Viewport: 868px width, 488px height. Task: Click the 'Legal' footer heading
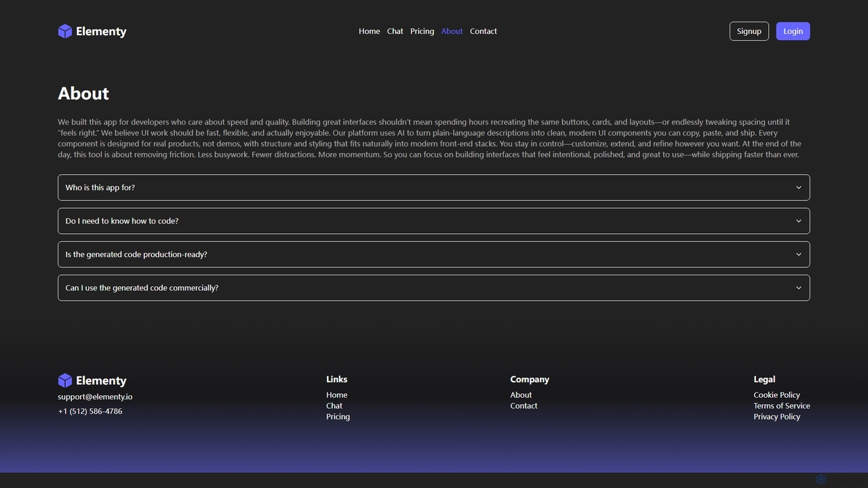pos(764,380)
